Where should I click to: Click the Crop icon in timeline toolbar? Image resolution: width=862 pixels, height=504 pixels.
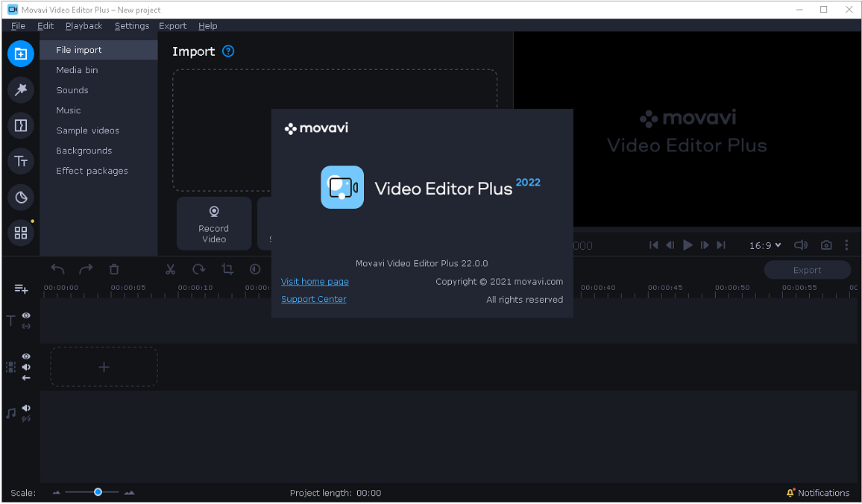click(x=227, y=269)
